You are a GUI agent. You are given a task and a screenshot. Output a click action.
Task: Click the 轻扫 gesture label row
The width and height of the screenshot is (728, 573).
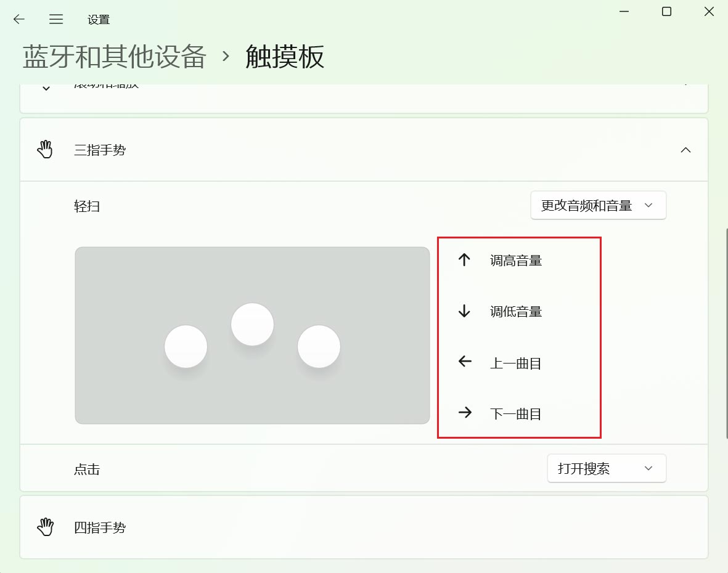coord(87,206)
